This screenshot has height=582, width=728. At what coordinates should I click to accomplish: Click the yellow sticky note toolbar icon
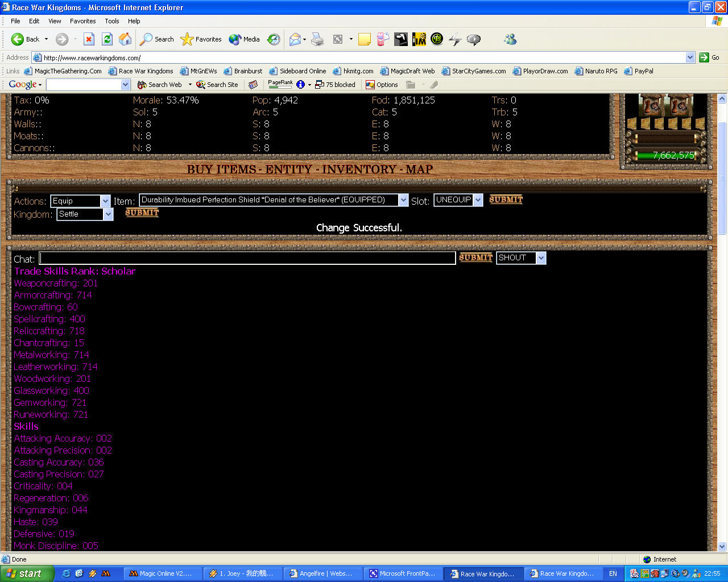click(x=365, y=39)
